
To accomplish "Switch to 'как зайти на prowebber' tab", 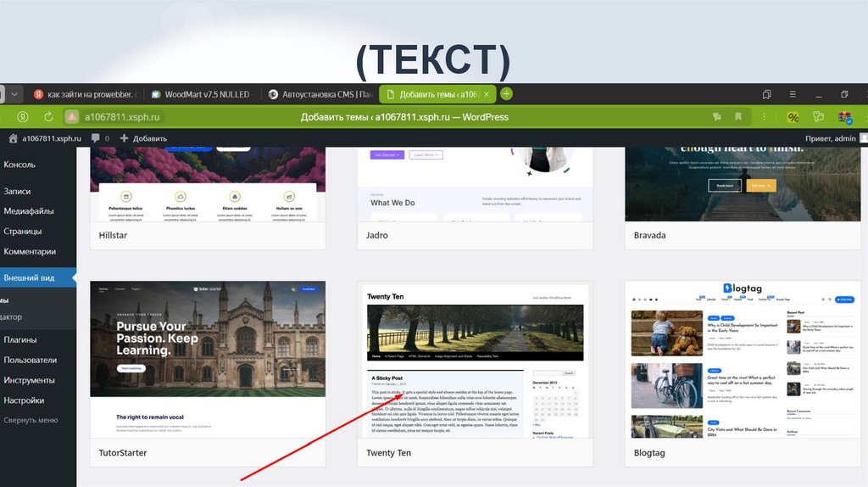I will click(x=86, y=94).
